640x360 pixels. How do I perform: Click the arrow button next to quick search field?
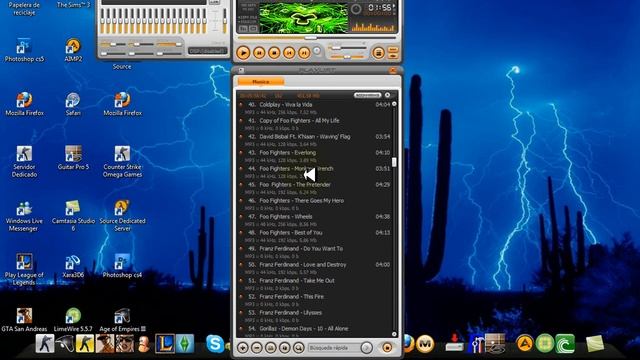(x=367, y=348)
